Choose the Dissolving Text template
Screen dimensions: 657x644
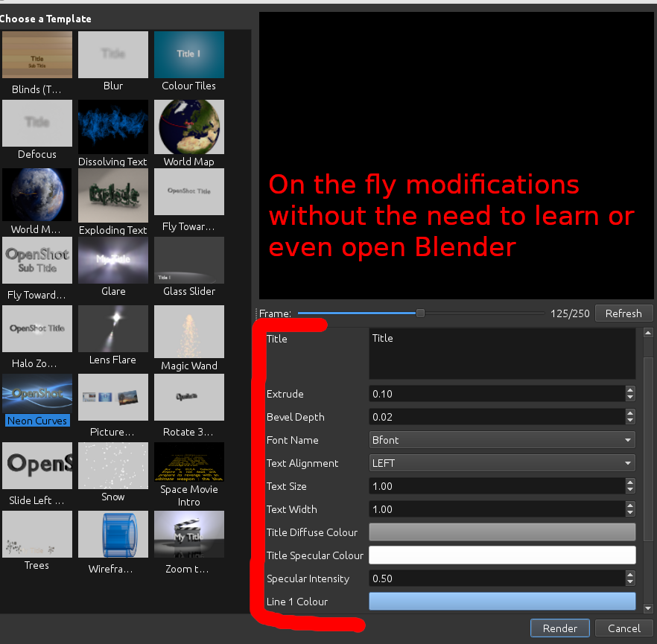(112, 127)
